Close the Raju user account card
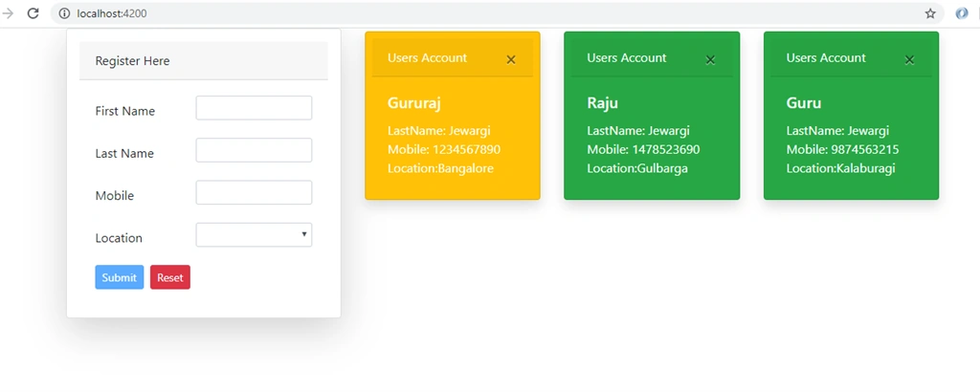This screenshot has height=392, width=980. coord(710,60)
